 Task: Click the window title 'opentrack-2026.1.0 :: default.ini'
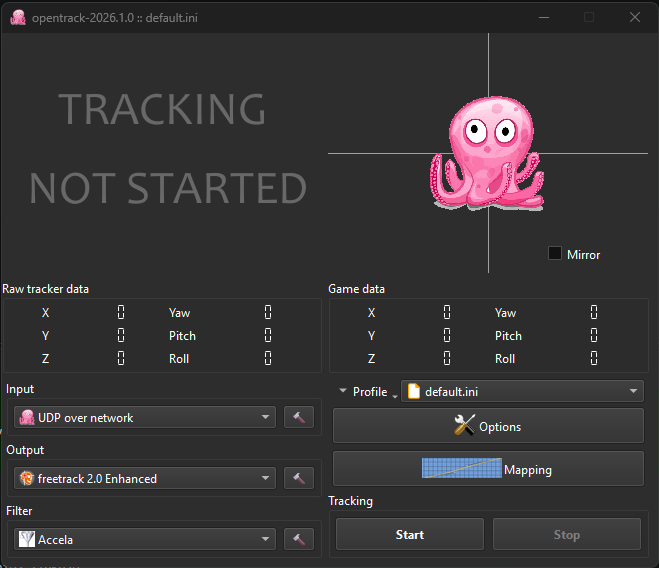point(115,18)
